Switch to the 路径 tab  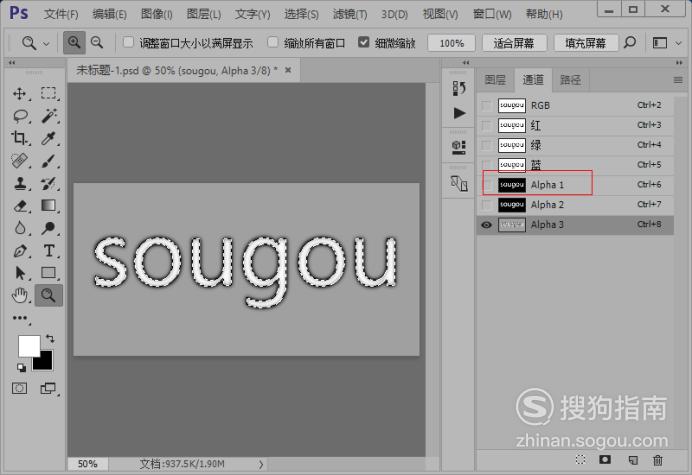570,80
